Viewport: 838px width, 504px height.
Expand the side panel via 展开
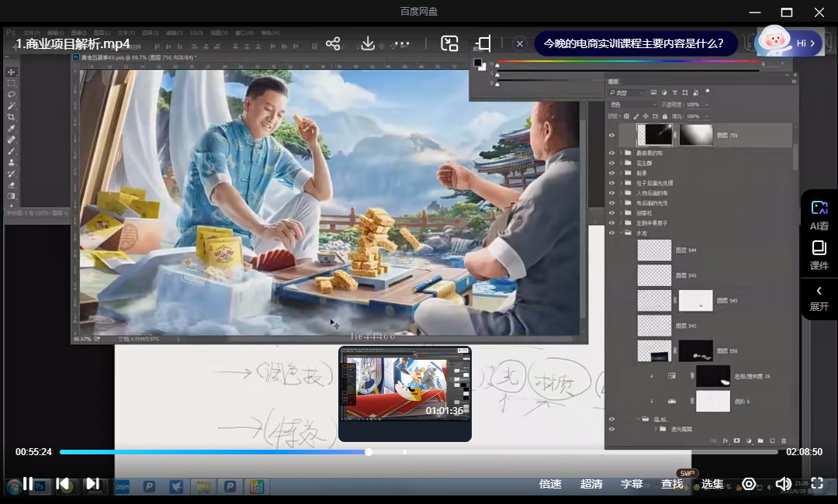[x=819, y=299]
